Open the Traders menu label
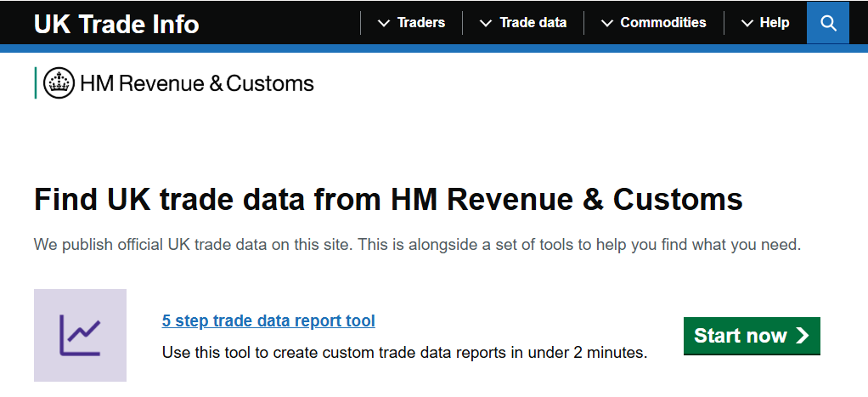This screenshot has height=397, width=868. coord(421,23)
